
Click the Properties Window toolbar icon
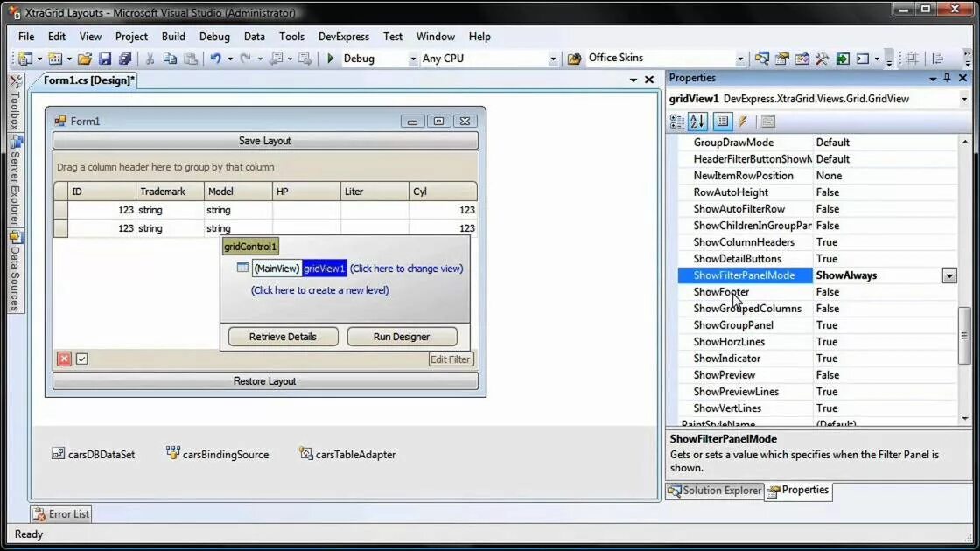[x=782, y=59]
